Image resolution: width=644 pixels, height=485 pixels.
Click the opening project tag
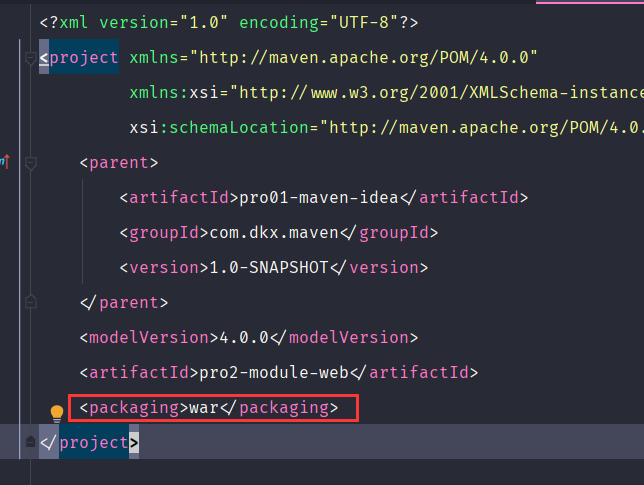click(79, 57)
